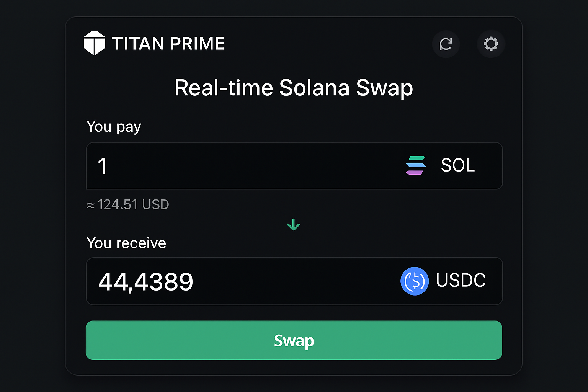Click the green down arrow to flip swap direction
The height and width of the screenshot is (392, 588).
[294, 225]
